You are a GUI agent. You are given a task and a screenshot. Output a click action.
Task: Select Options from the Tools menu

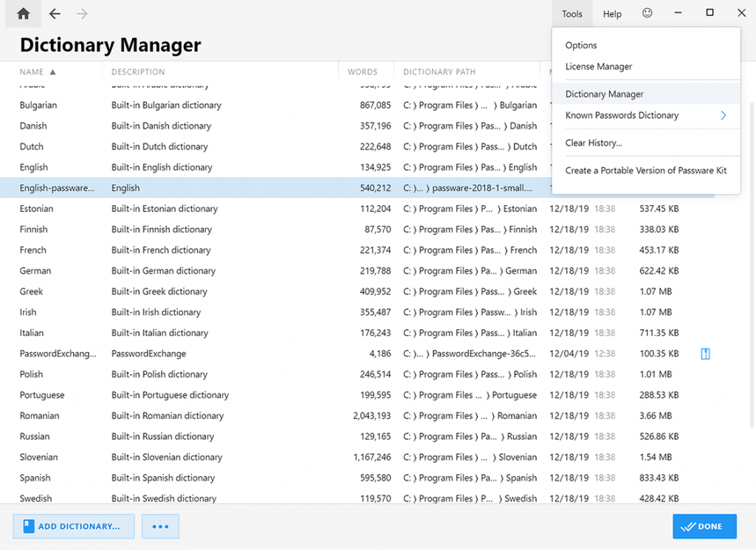581,45
